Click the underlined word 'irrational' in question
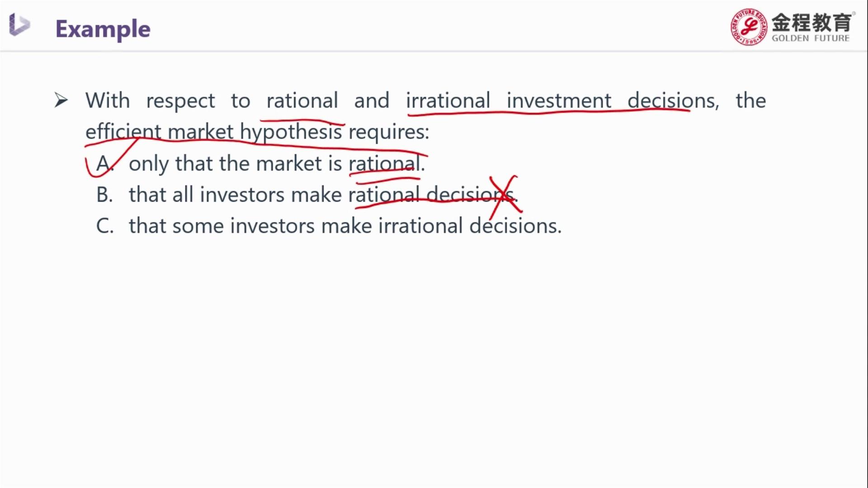 [x=448, y=100]
